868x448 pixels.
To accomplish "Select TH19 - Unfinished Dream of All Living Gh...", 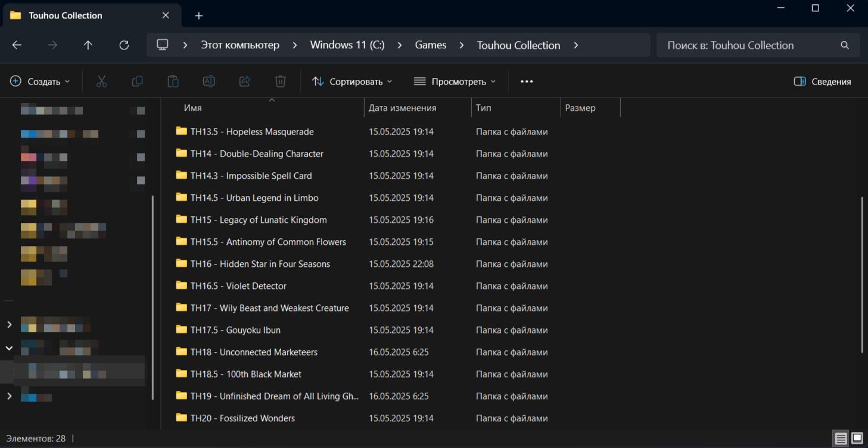I will [273, 396].
